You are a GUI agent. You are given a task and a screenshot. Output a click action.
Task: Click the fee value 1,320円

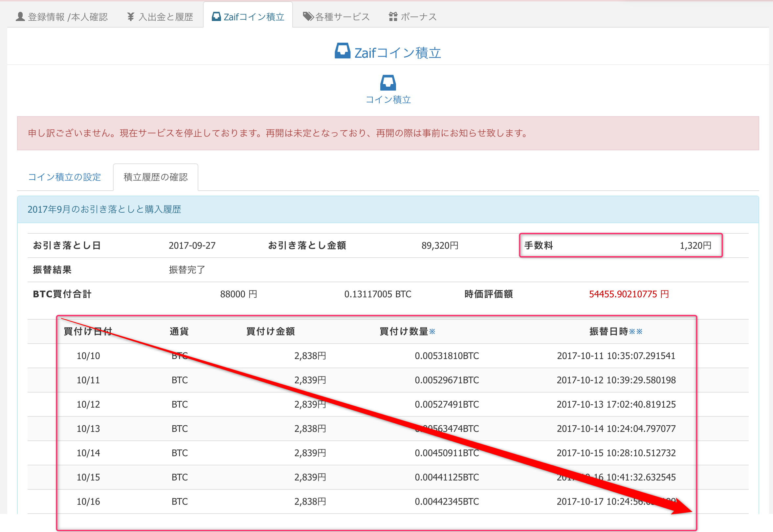696,246
